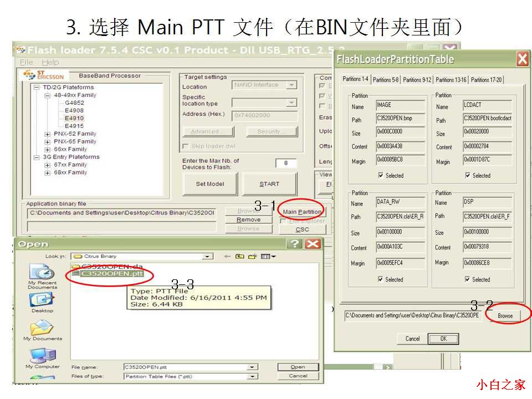
Task: Collapse TD/2G Plateforms tree node
Action: (37, 88)
